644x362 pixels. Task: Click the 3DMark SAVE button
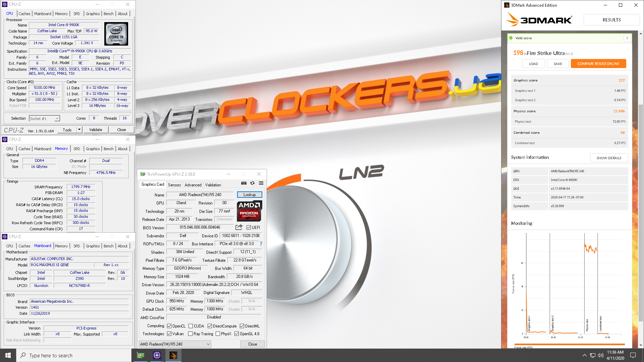point(558,64)
